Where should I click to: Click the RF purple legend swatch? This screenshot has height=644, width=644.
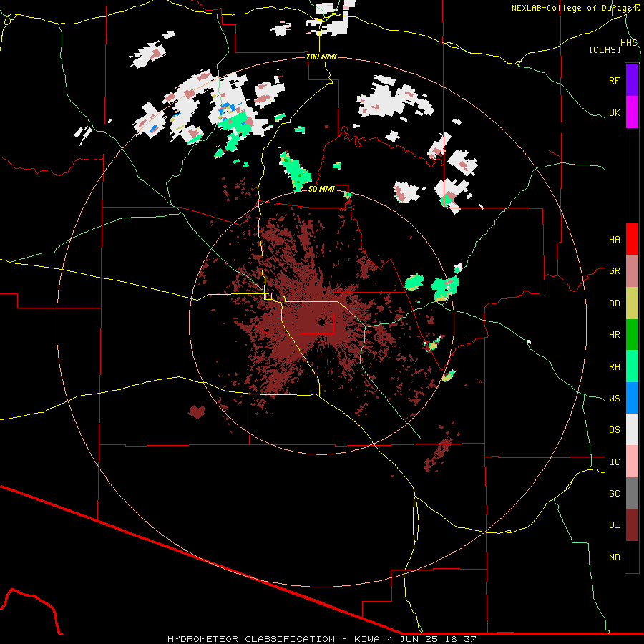pos(632,80)
